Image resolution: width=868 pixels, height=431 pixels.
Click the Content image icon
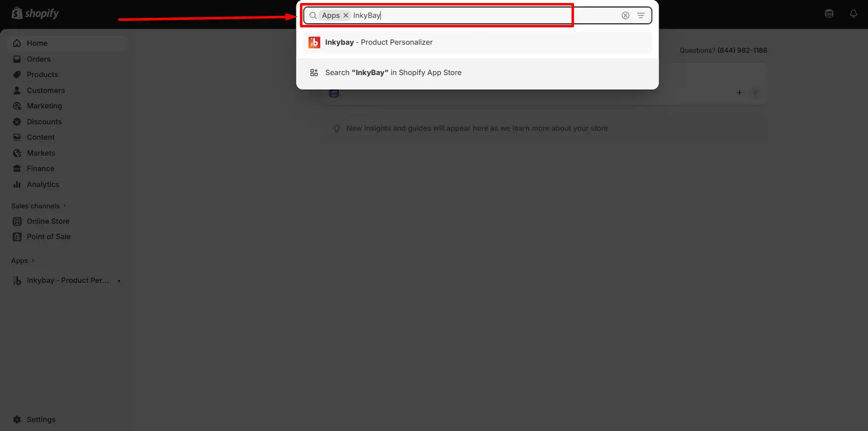(x=17, y=137)
